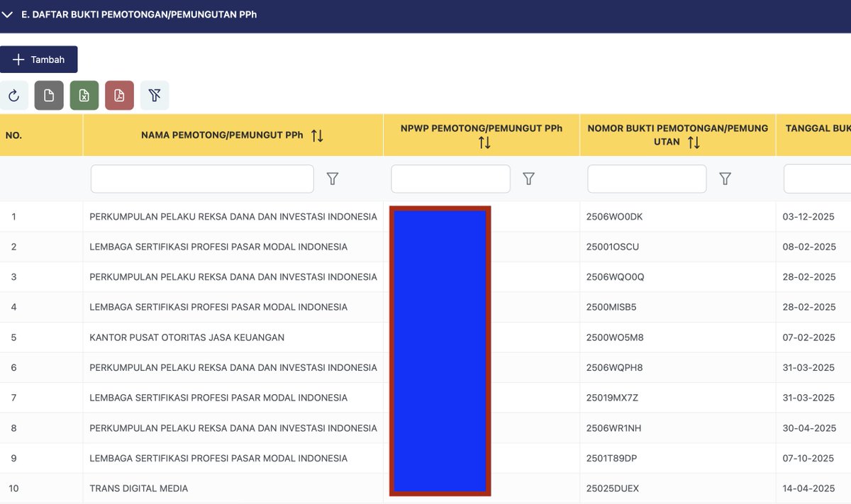Select row 1 name Perkumpulan Pelaku Reksa Dana

(x=233, y=217)
